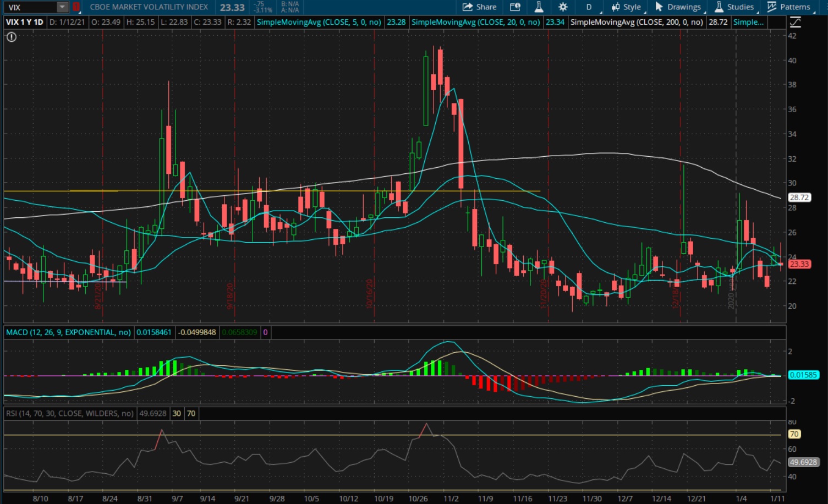Image resolution: width=828 pixels, height=504 pixels.
Task: Click the 10/16/20 expiration marker on chart
Action: pyautogui.click(x=370, y=293)
